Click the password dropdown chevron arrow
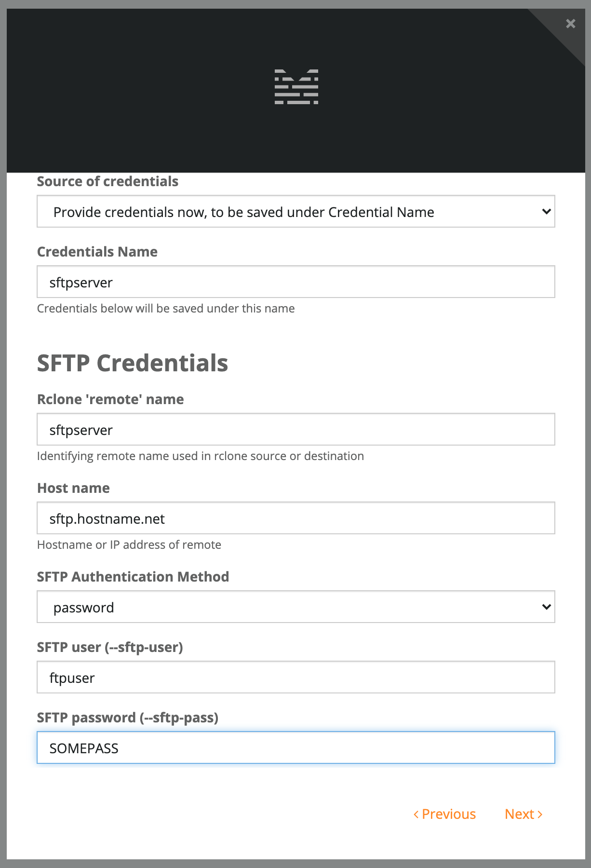Image resolution: width=591 pixels, height=868 pixels. click(546, 607)
